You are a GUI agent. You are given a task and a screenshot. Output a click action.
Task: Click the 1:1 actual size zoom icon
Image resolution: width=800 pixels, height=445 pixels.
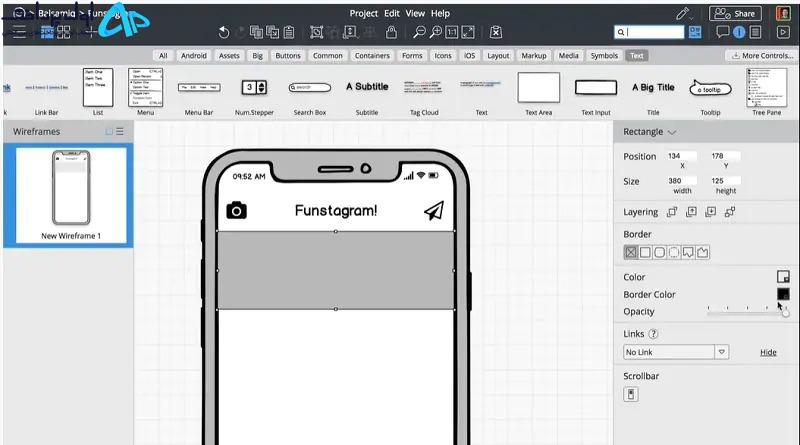click(452, 32)
